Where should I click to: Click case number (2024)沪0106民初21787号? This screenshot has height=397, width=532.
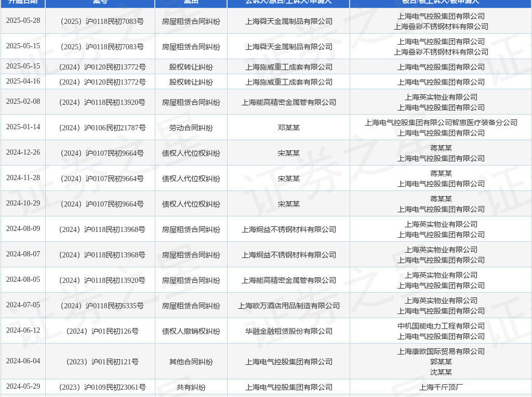click(102, 128)
